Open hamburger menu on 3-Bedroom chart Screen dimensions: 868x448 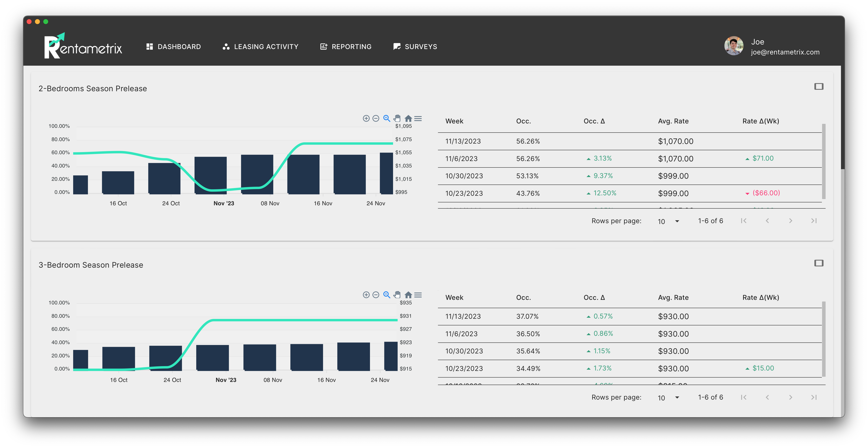(x=418, y=295)
